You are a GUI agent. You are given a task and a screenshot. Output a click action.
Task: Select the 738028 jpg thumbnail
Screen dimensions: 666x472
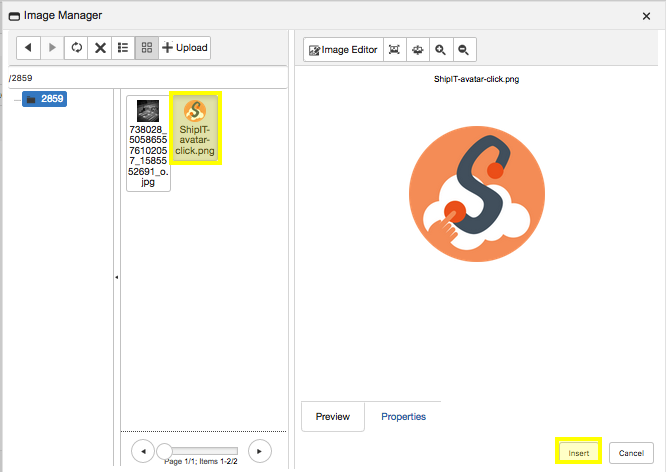pyautogui.click(x=148, y=143)
